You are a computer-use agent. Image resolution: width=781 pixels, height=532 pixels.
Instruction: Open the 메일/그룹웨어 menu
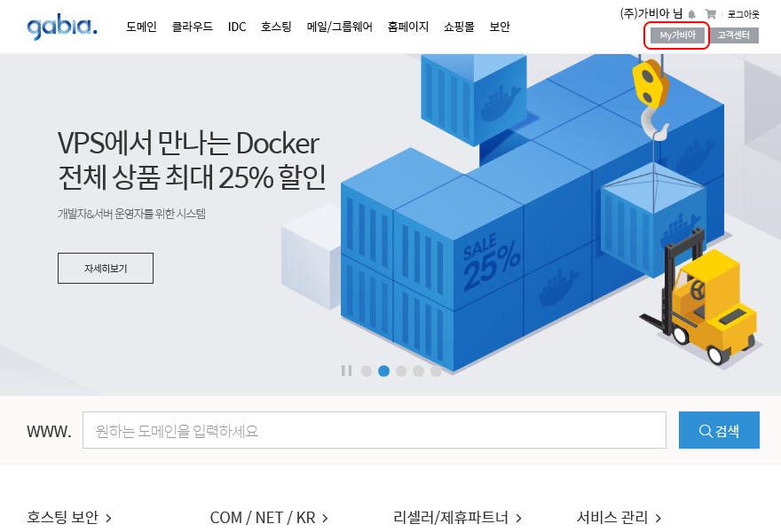[x=340, y=27]
